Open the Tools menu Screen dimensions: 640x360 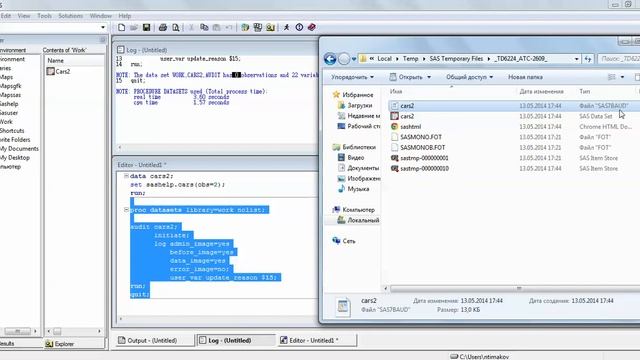coord(44,16)
